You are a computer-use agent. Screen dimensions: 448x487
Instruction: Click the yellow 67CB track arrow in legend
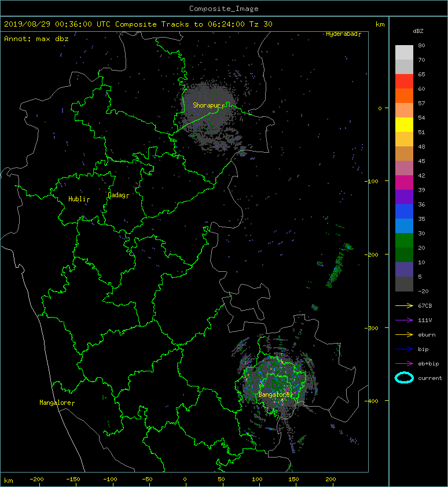point(404,306)
